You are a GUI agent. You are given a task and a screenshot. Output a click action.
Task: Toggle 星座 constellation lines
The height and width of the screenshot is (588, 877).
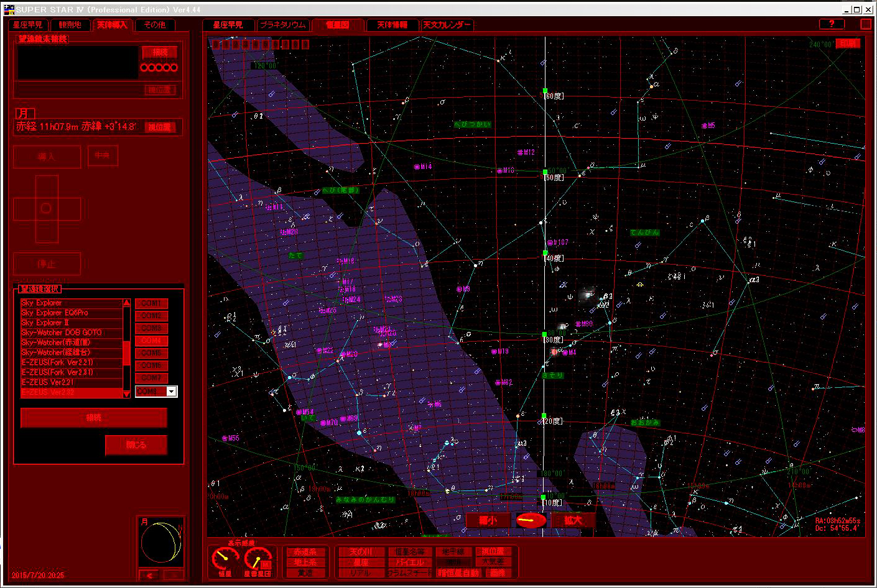click(361, 563)
